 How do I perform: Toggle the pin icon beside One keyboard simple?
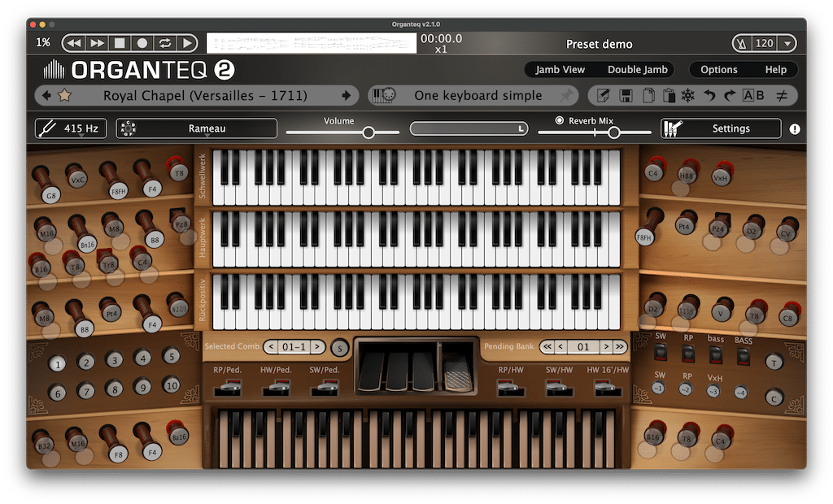[566, 96]
